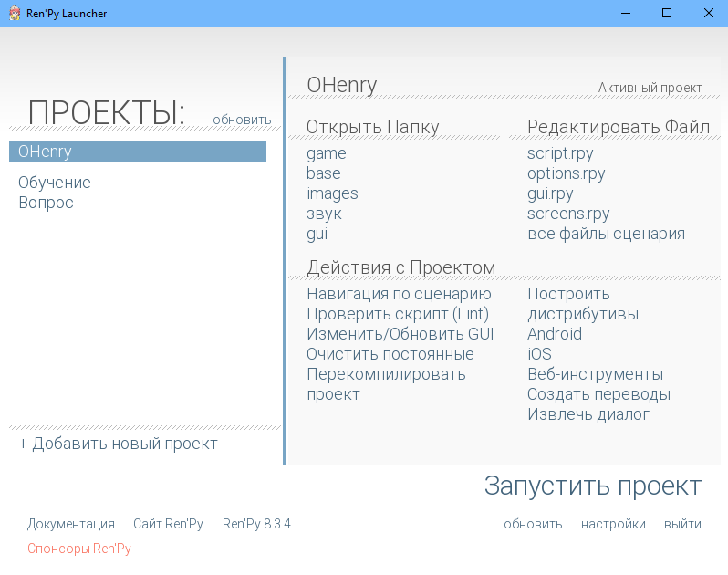Launch project with Запустить проект
The width and height of the screenshot is (728, 575).
tap(592, 486)
